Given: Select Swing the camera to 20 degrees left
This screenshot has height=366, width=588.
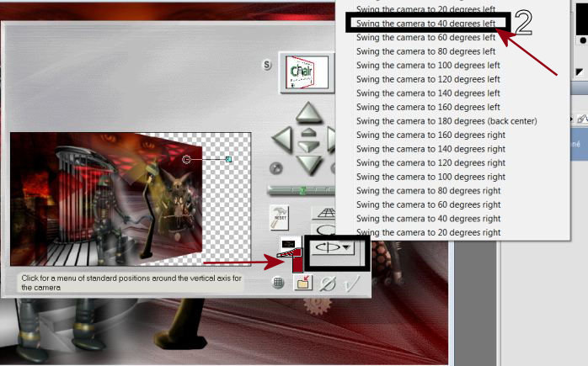Looking at the screenshot, I should [x=425, y=9].
